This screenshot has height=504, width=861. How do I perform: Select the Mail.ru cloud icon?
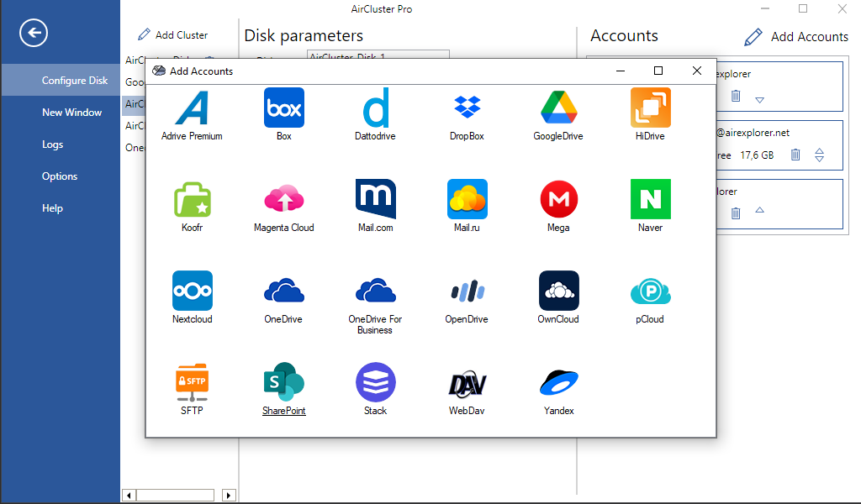coord(467,199)
